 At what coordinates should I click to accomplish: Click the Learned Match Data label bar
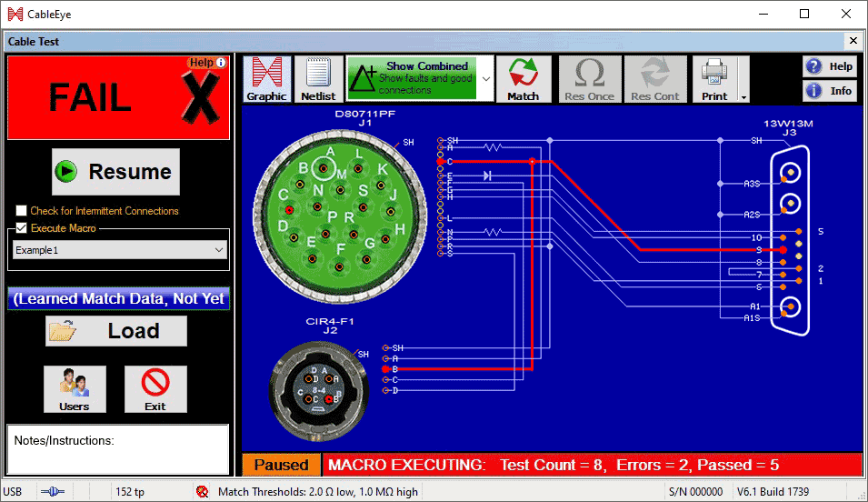118,298
